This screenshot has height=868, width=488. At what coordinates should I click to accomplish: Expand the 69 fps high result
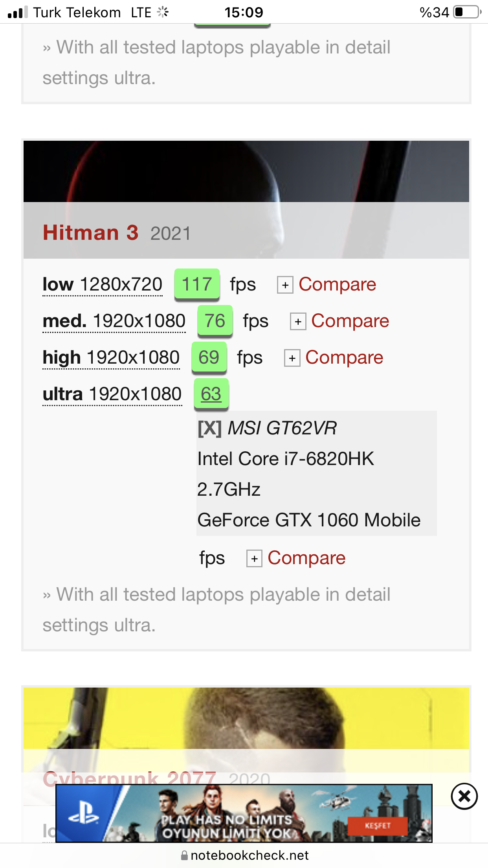(209, 357)
